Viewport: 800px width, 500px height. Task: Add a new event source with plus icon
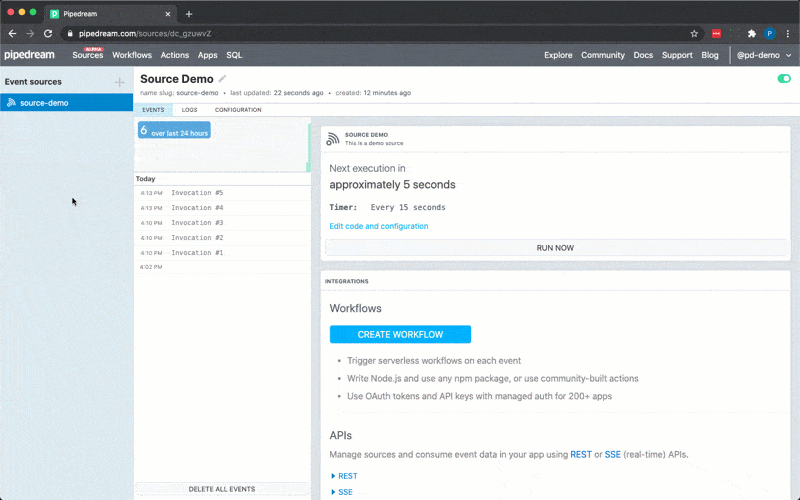(120, 82)
